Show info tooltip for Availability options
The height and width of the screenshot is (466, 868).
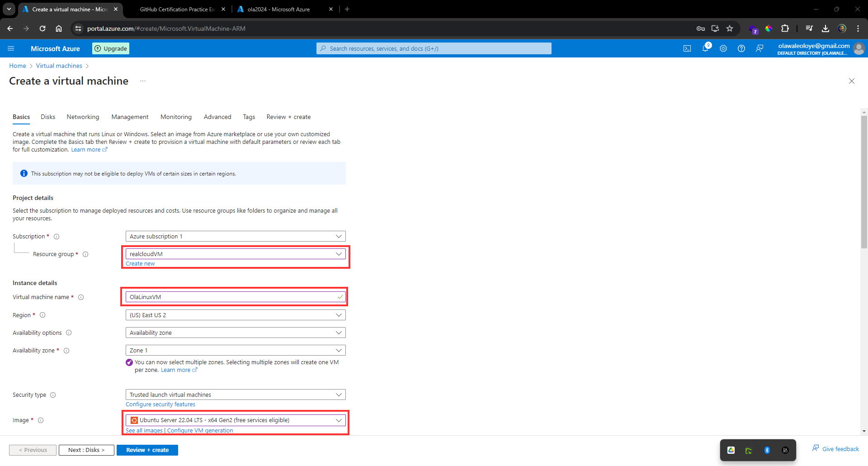[69, 333]
